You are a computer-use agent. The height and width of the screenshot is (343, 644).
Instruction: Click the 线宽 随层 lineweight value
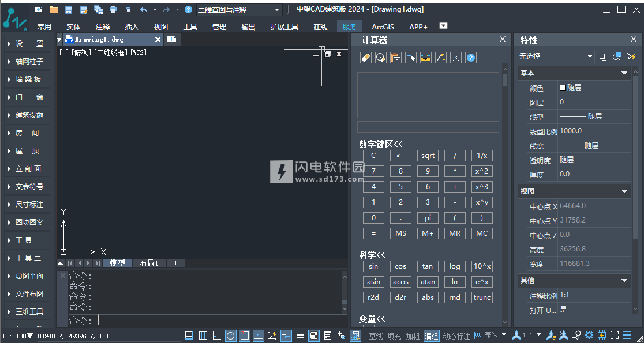[594, 146]
